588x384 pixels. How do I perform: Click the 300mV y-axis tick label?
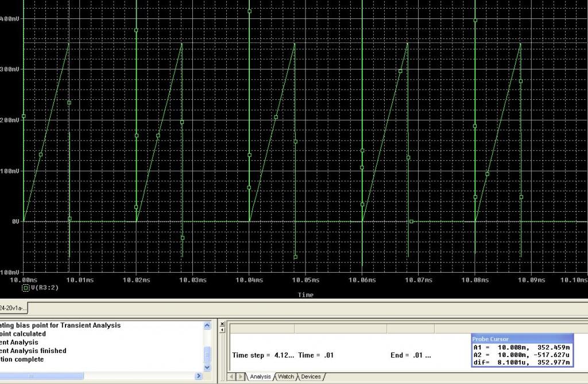[9, 69]
